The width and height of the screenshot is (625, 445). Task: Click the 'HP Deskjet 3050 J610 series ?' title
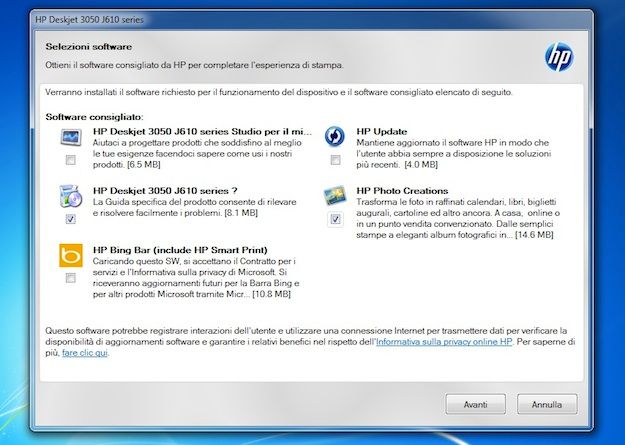pyautogui.click(x=165, y=191)
